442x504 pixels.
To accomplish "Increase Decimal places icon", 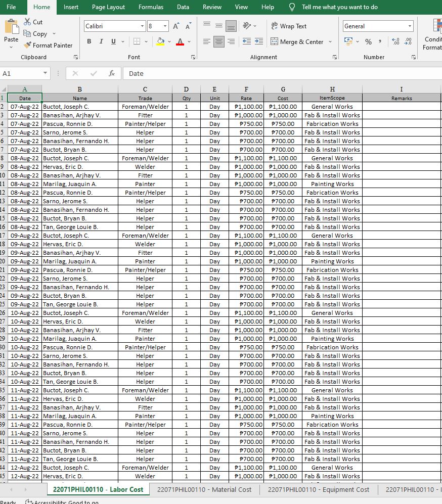I will (x=395, y=41).
